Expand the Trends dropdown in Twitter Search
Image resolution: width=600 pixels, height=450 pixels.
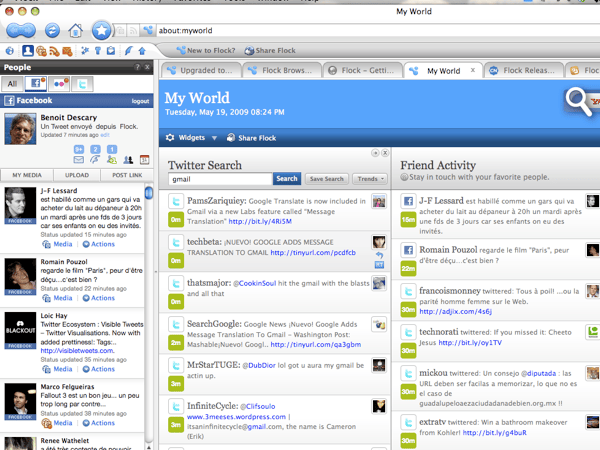371,179
